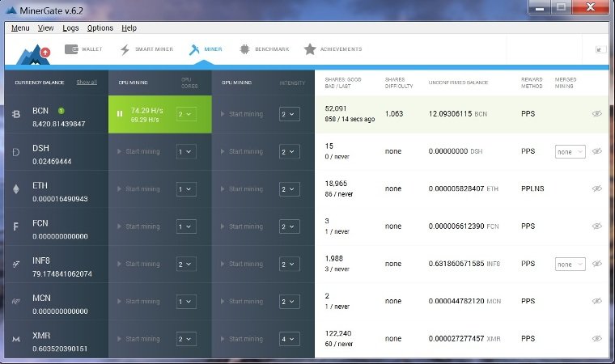Viewport: 615px width, 364px height.
Task: Switch to the Miner tab
Action: click(x=206, y=49)
